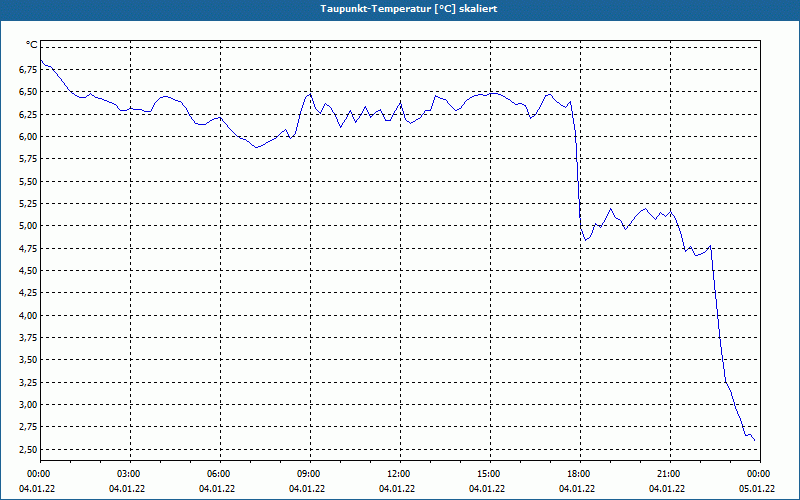Screen dimensions: 800x500
Task: Click the 4,50 y-axis label
Action: (x=28, y=271)
